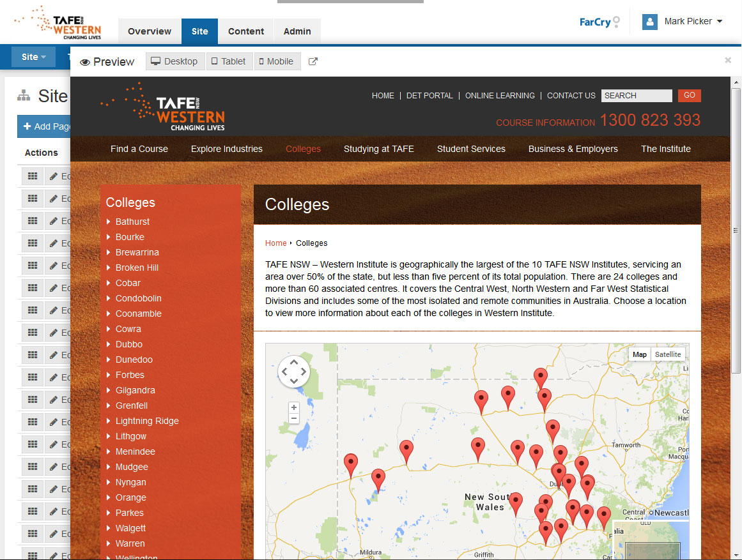The height and width of the screenshot is (560, 742).
Task: Open Coonamble college link
Action: pos(138,314)
